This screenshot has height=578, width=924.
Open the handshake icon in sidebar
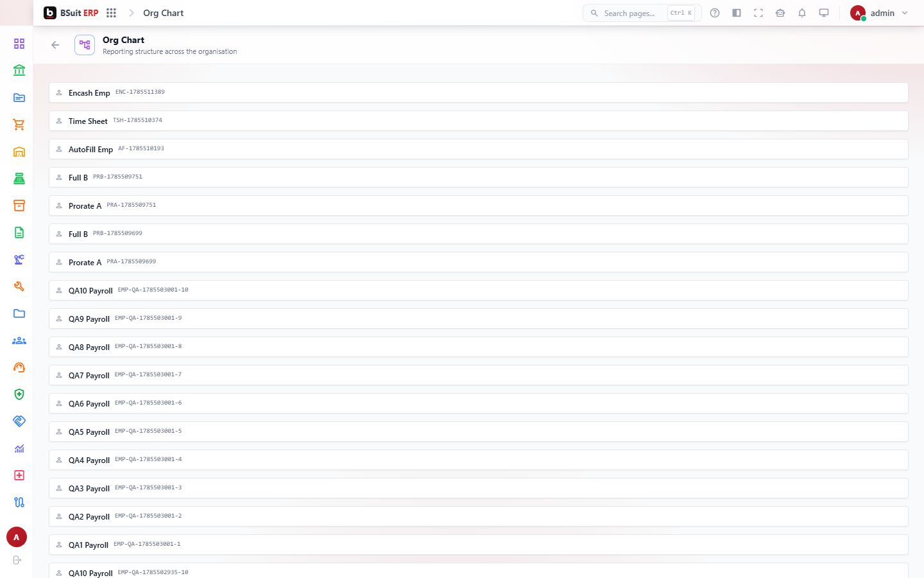pos(19,421)
